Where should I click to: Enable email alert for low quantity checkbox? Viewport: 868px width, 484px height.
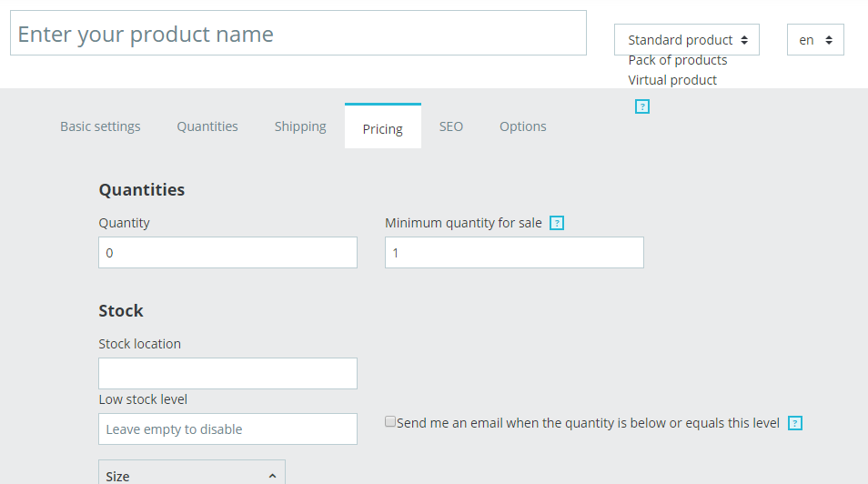click(390, 422)
